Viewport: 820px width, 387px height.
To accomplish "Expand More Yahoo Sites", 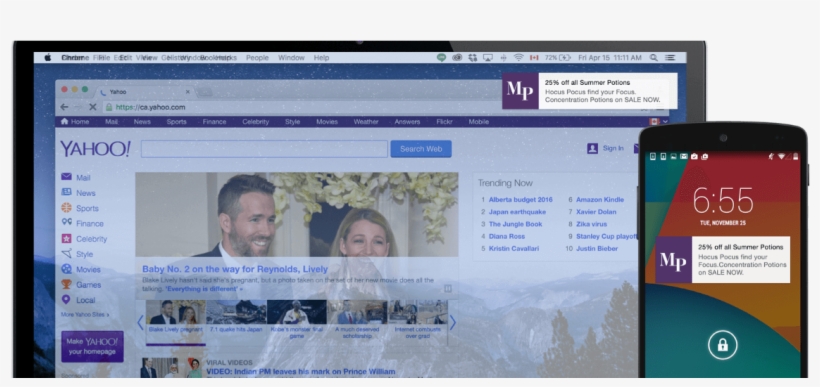I will [85, 314].
